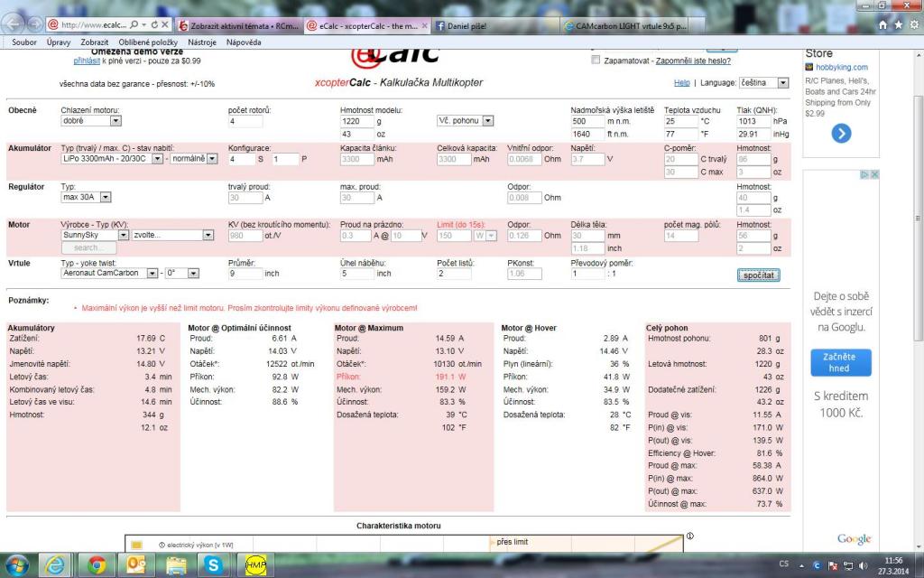Viewport: 924px width, 578px height.
Task: Launch Skype from the taskbar
Action: (x=214, y=564)
